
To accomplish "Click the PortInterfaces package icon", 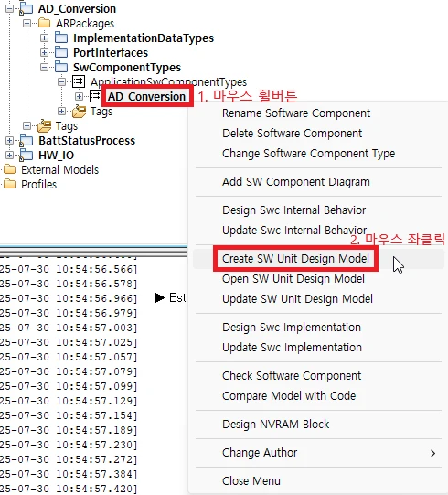I will click(61, 52).
